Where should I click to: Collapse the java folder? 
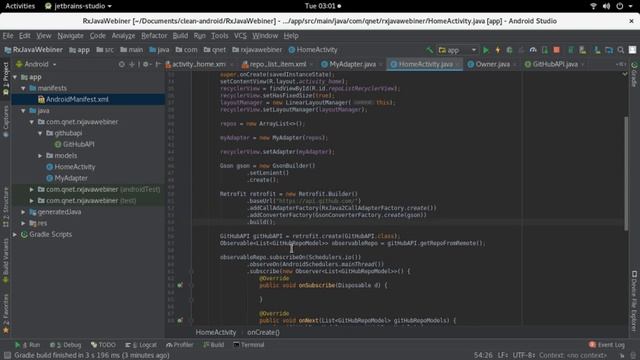(x=23, y=111)
